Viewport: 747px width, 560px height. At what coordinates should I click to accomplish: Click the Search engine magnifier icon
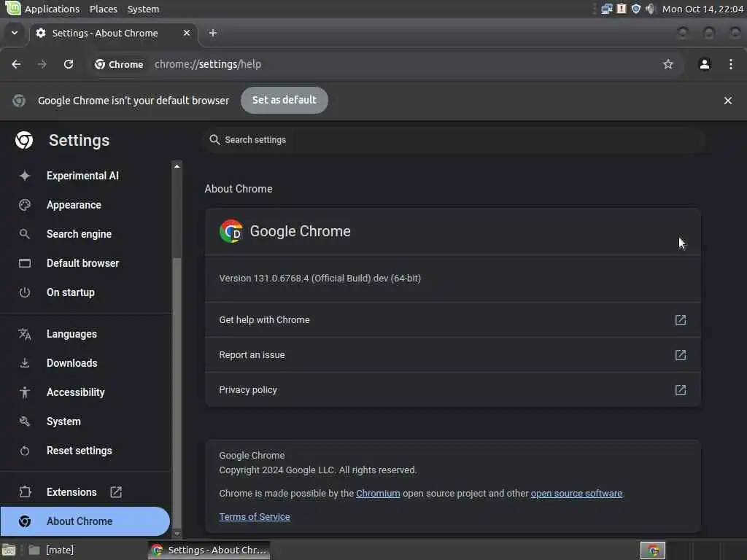point(25,234)
